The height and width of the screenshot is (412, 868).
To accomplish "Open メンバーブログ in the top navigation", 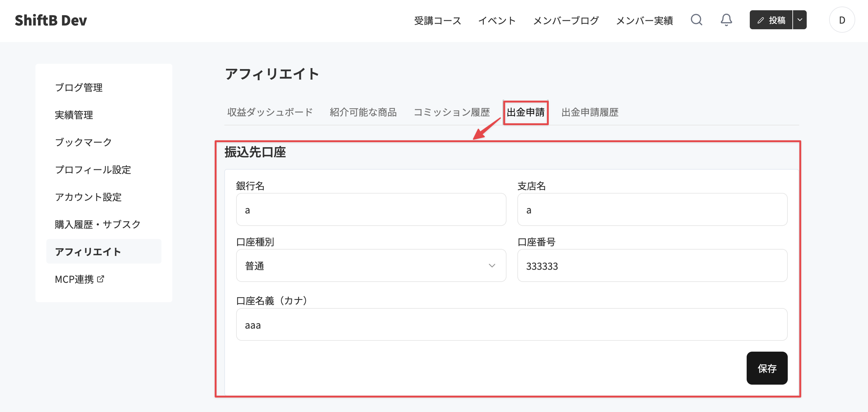I will click(x=566, y=21).
